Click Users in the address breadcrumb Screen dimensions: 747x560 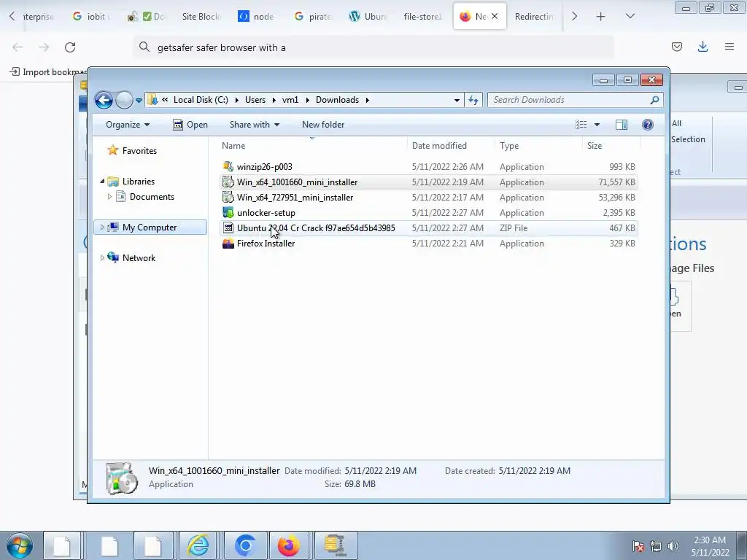pos(255,100)
